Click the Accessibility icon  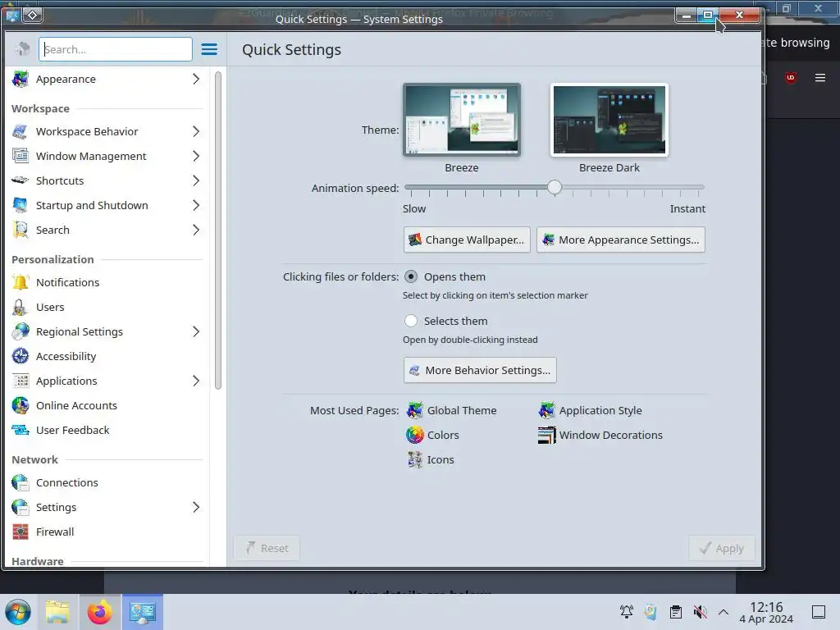point(21,356)
